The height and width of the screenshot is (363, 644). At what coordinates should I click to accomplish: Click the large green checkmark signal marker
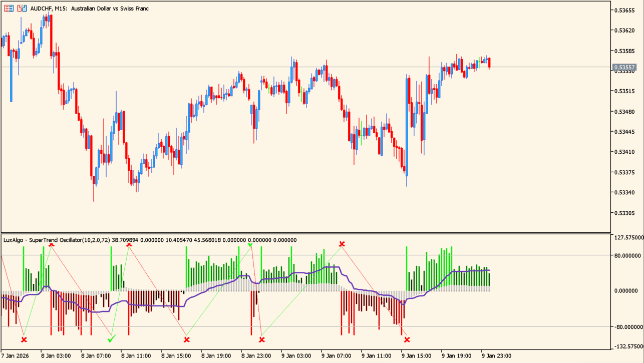(x=112, y=339)
